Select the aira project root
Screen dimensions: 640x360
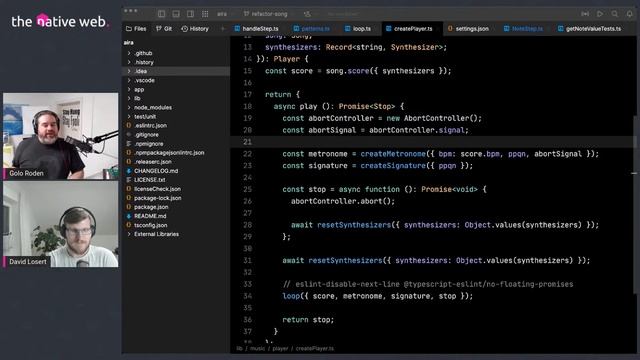pyautogui.click(x=129, y=42)
